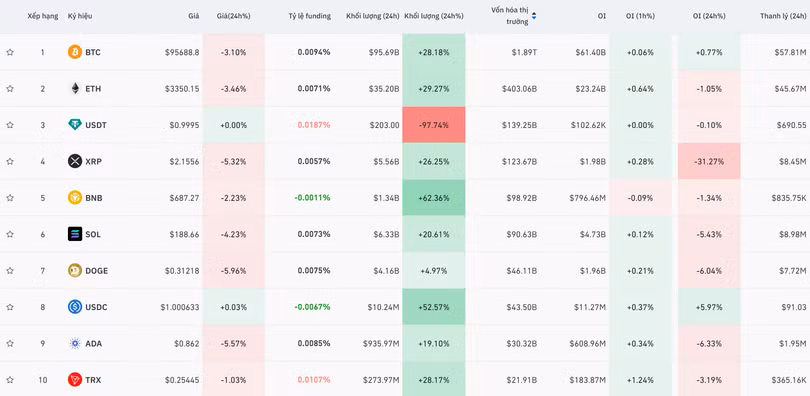810x396 pixels.
Task: Click the red TRON TRX icon
Action: 75,380
